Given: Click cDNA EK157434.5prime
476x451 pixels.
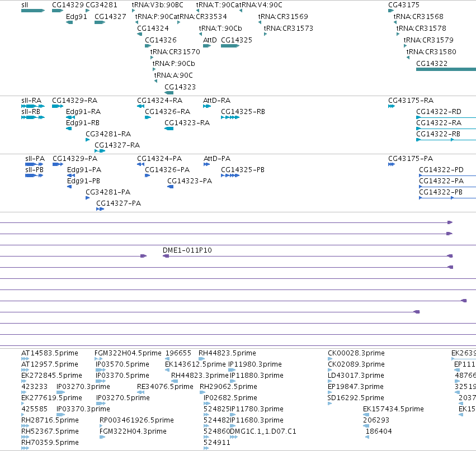Looking at the screenshot, I should pyautogui.click(x=366, y=415).
